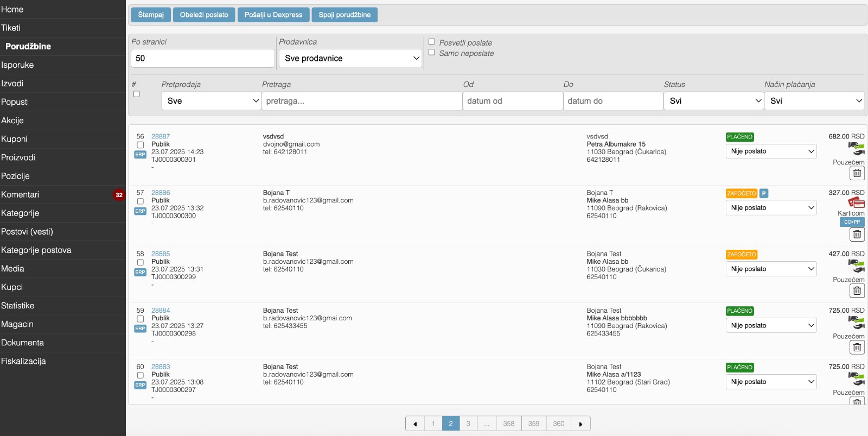868x436 pixels.
Task: Click the trash icon for order 28884
Action: 857,347
